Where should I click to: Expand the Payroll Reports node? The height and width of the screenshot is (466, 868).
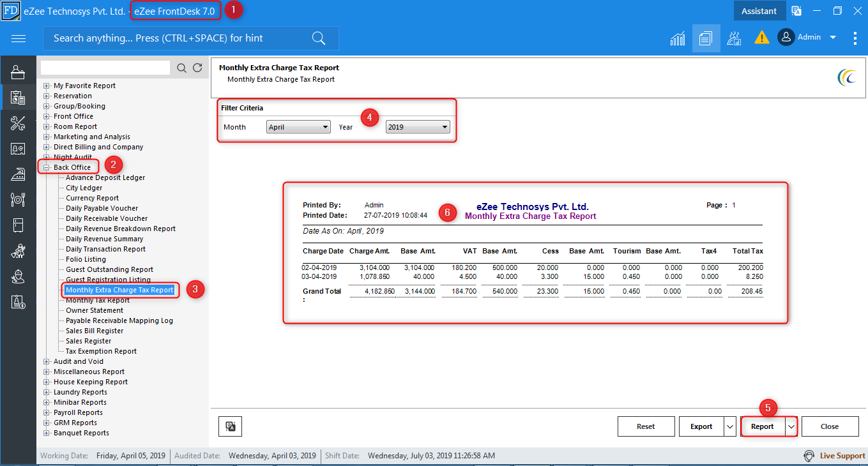coord(47,412)
